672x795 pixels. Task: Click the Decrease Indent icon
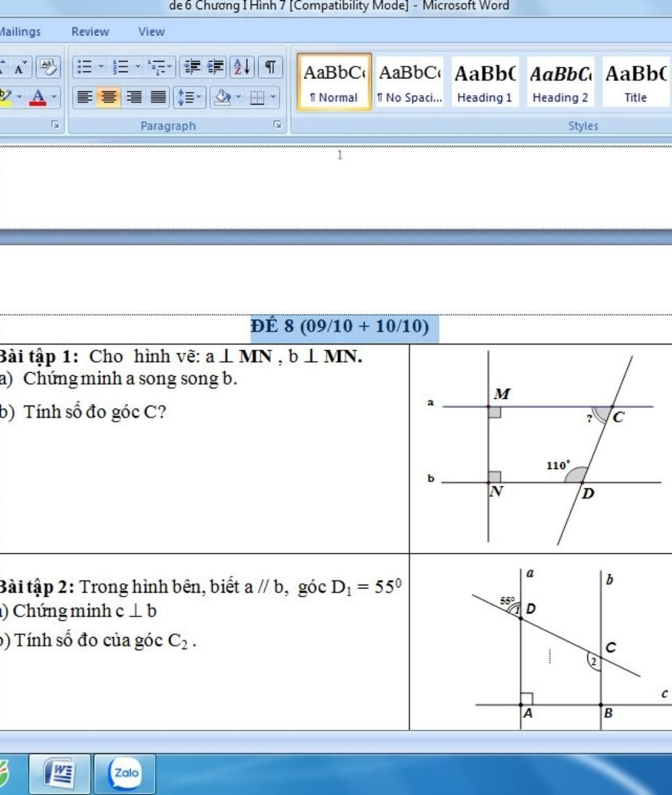pyautogui.click(x=192, y=66)
